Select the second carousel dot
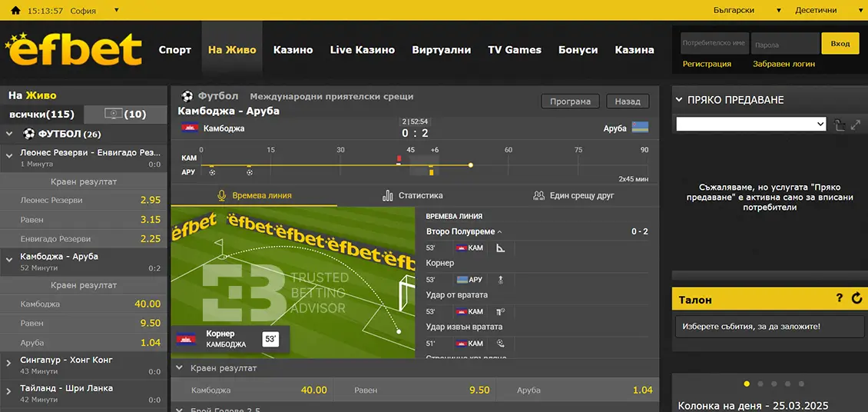The height and width of the screenshot is (412, 868). (x=760, y=384)
